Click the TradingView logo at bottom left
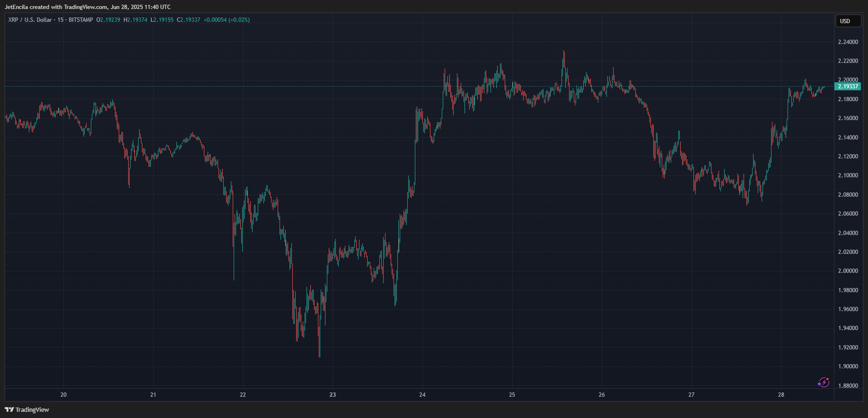The height and width of the screenshot is (418, 868). point(27,409)
